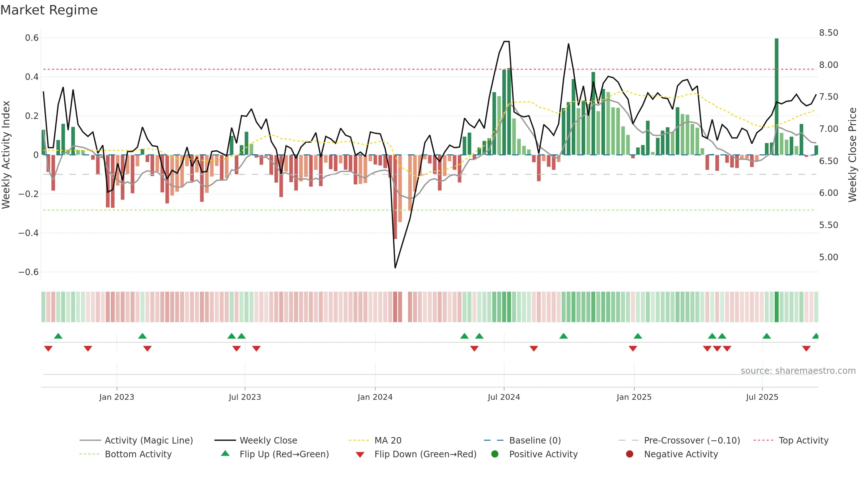
Task: Click the Flip Up green triangle legend icon
Action: click(225, 453)
